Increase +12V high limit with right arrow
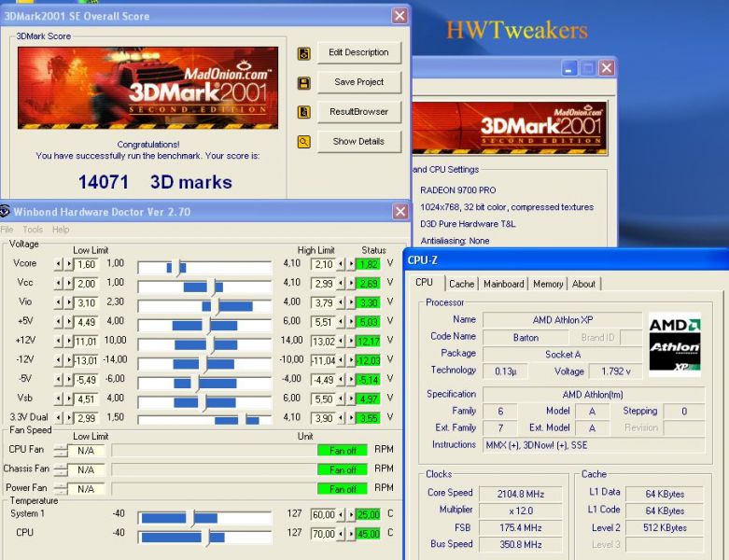Screen dimensions: 729x560 [x=351, y=341]
